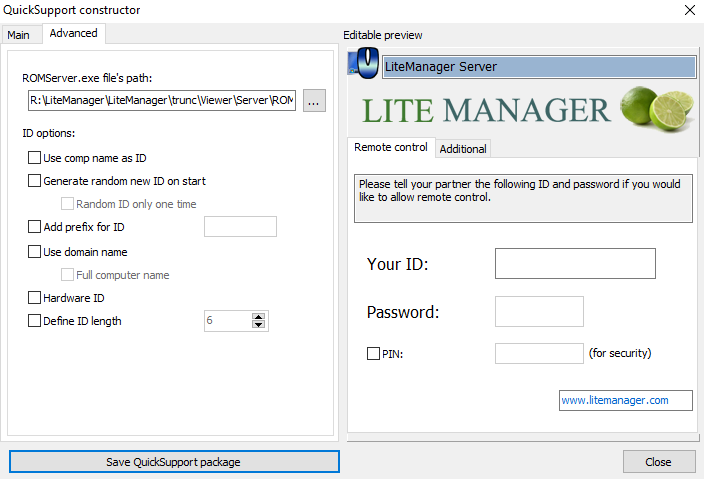This screenshot has height=479, width=704.
Task: Click the 'Your ID:' label
Action: click(397, 264)
